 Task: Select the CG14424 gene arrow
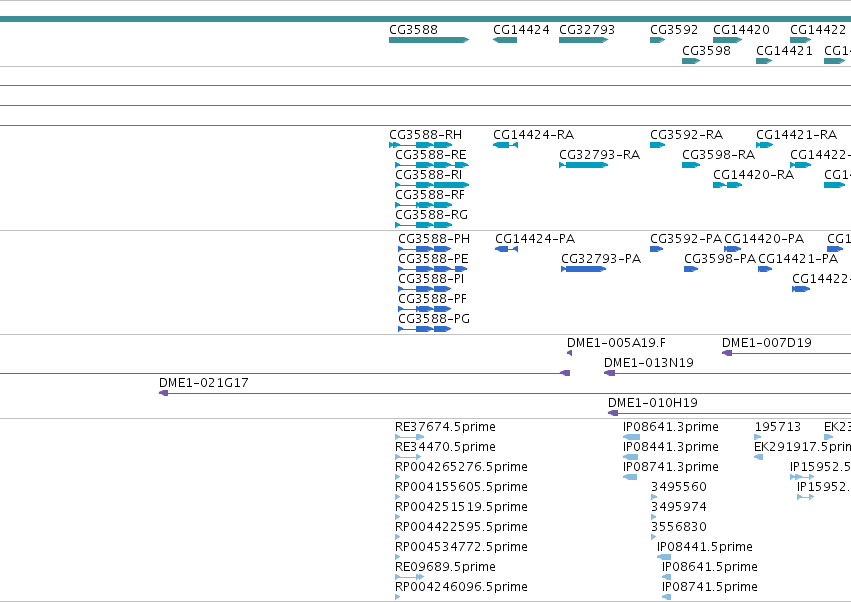pos(505,40)
